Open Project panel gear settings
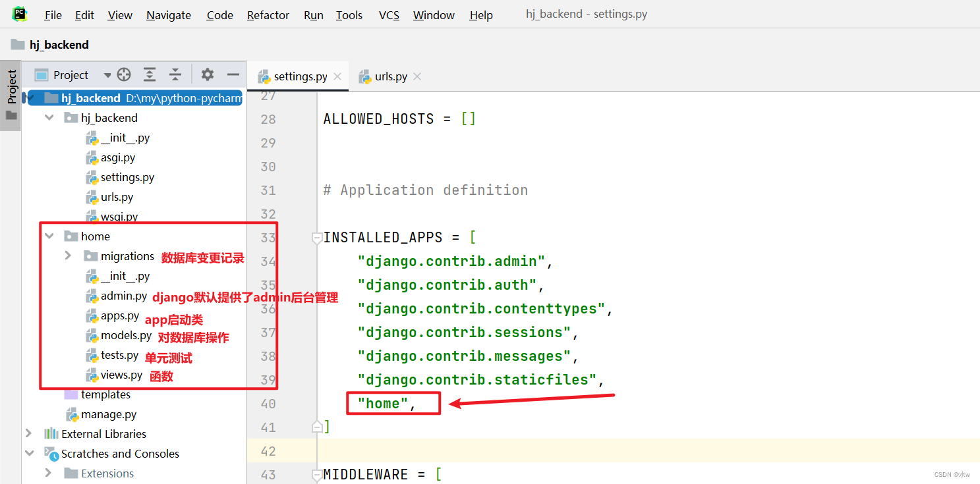This screenshot has height=484, width=980. (x=208, y=74)
